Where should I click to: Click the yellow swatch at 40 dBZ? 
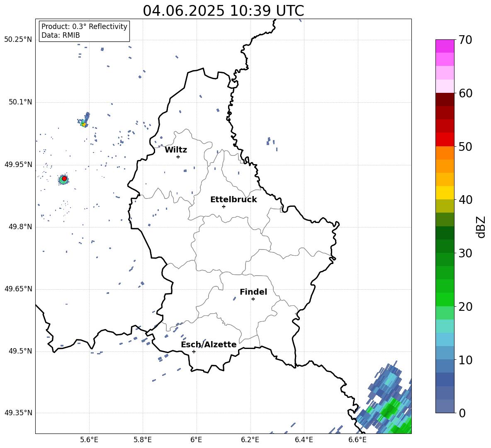coord(445,193)
